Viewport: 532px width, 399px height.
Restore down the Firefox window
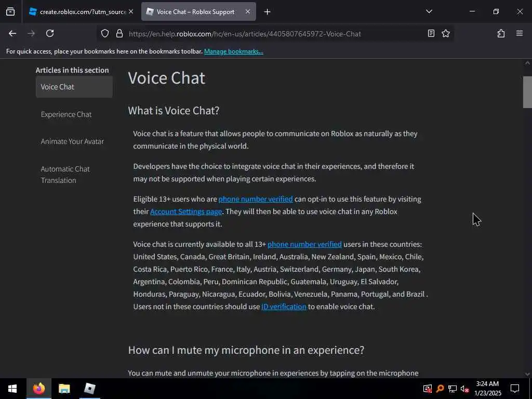tap(496, 11)
